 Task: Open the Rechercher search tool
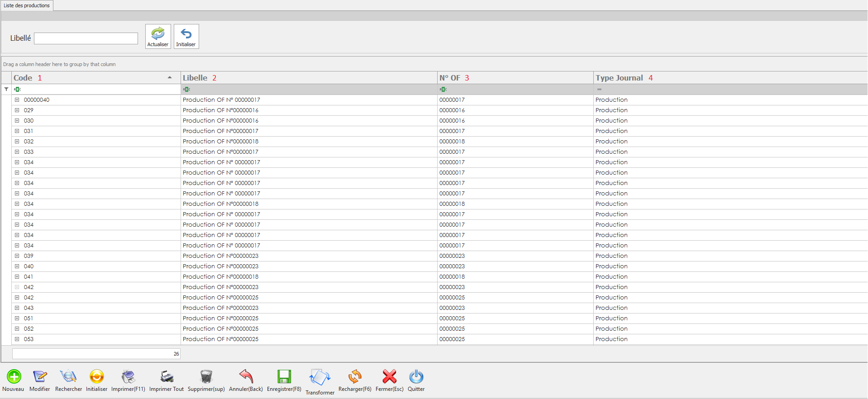coord(68,376)
